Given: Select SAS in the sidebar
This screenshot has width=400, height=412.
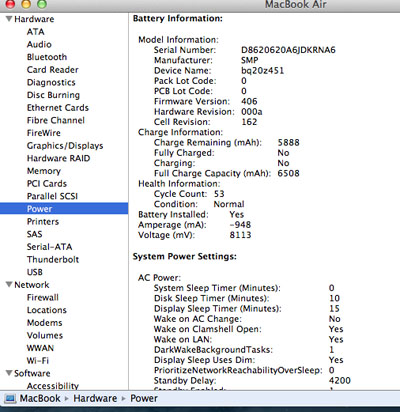Looking at the screenshot, I should click(x=34, y=234).
